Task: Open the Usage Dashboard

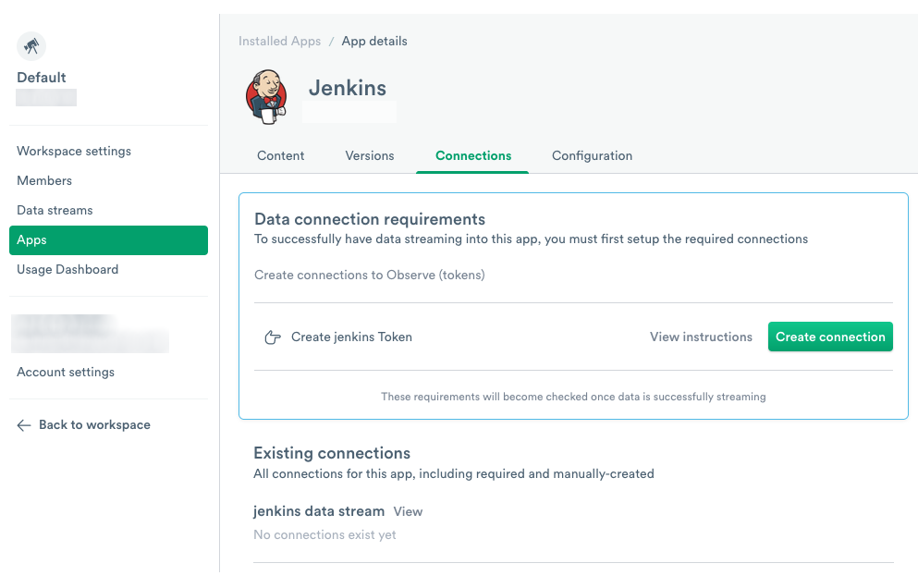Action: coord(67,269)
